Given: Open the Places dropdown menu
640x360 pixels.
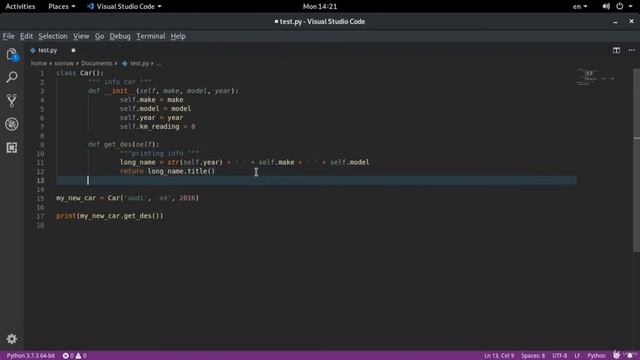Looking at the screenshot, I should 62,7.
